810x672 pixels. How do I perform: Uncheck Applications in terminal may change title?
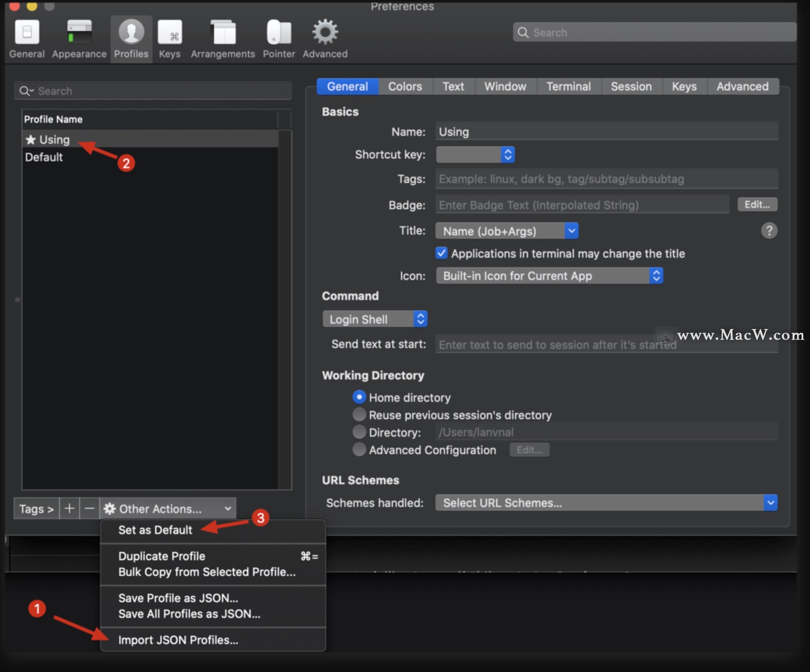(x=441, y=253)
